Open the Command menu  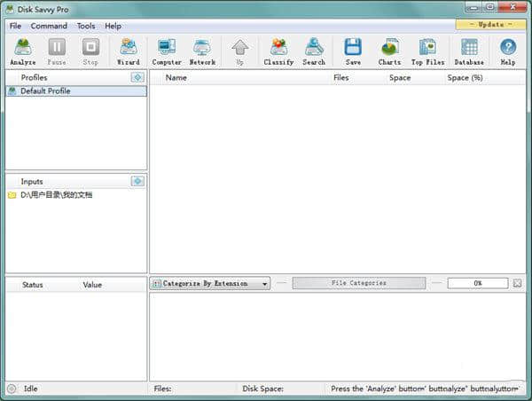pos(49,26)
